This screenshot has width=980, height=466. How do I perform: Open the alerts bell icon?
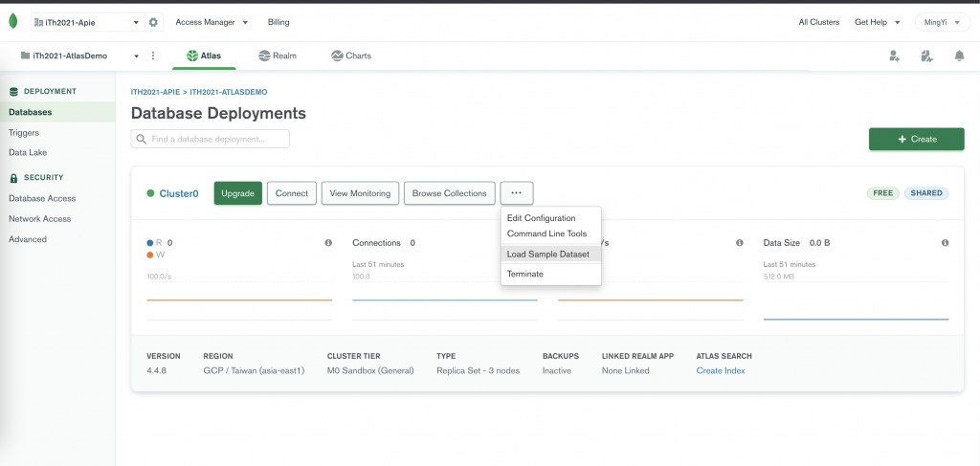pos(959,55)
